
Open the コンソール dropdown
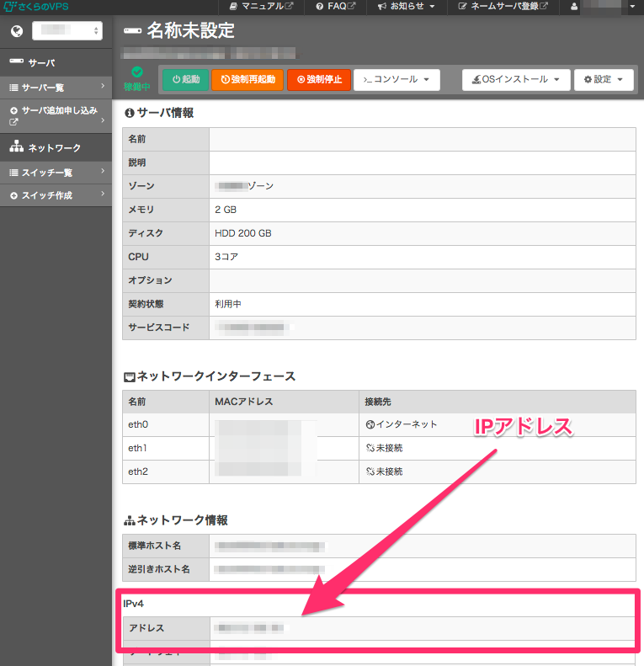click(397, 79)
